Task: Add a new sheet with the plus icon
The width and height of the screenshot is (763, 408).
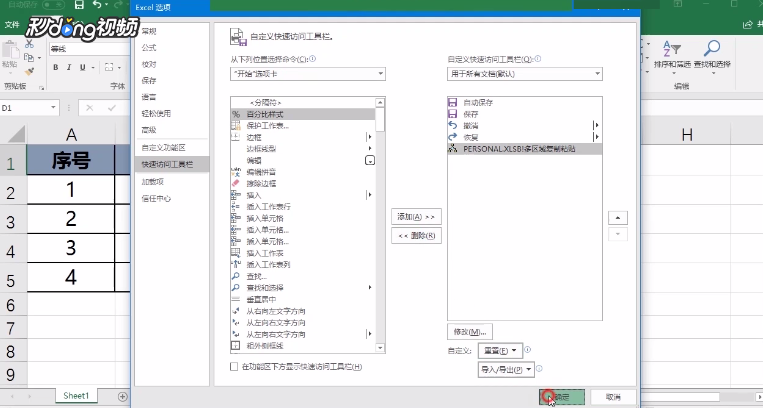Action: (x=123, y=396)
